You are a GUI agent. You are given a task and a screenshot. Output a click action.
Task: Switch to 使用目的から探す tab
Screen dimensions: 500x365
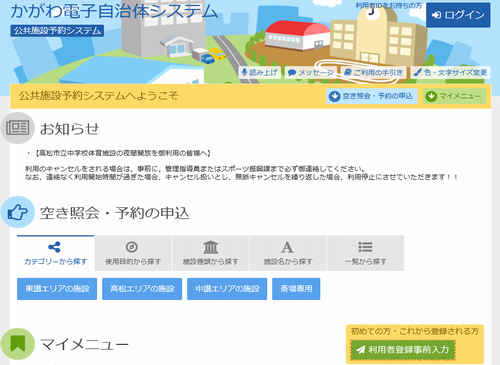click(x=133, y=253)
